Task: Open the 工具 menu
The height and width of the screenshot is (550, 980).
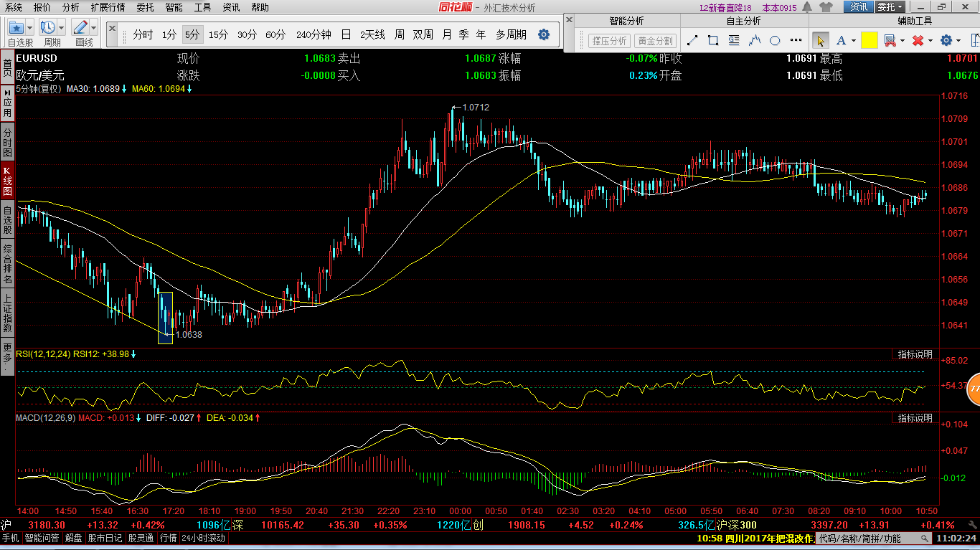Action: point(202,7)
